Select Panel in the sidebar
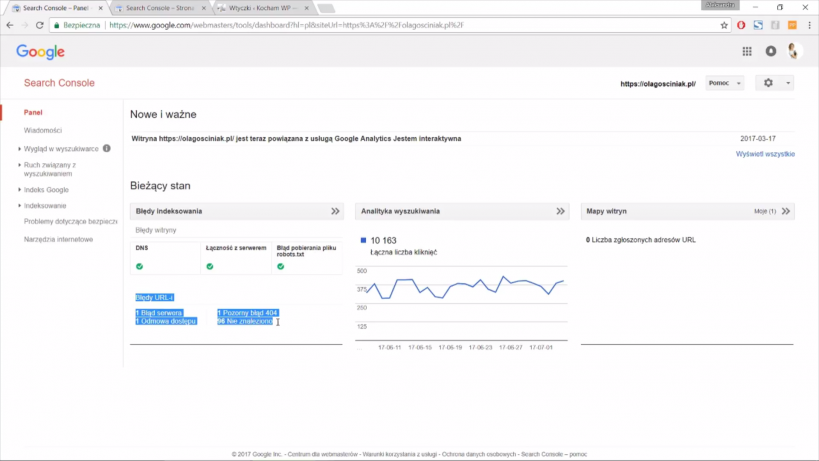The image size is (819, 461). point(33,112)
